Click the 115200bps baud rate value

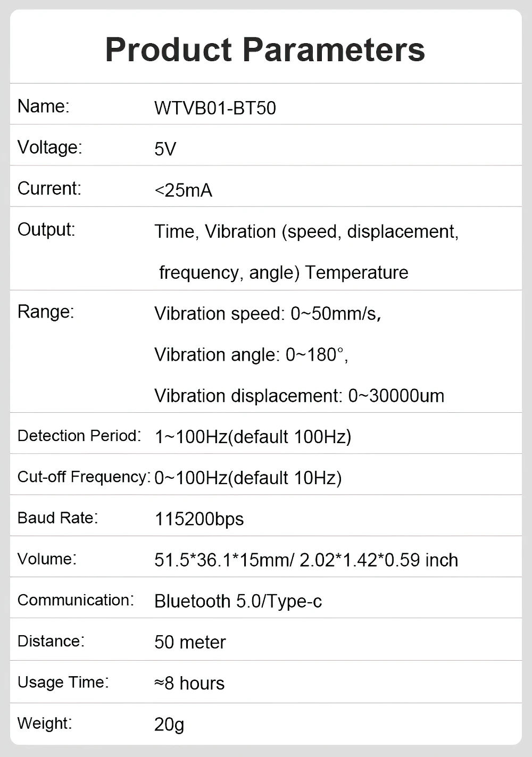(199, 519)
